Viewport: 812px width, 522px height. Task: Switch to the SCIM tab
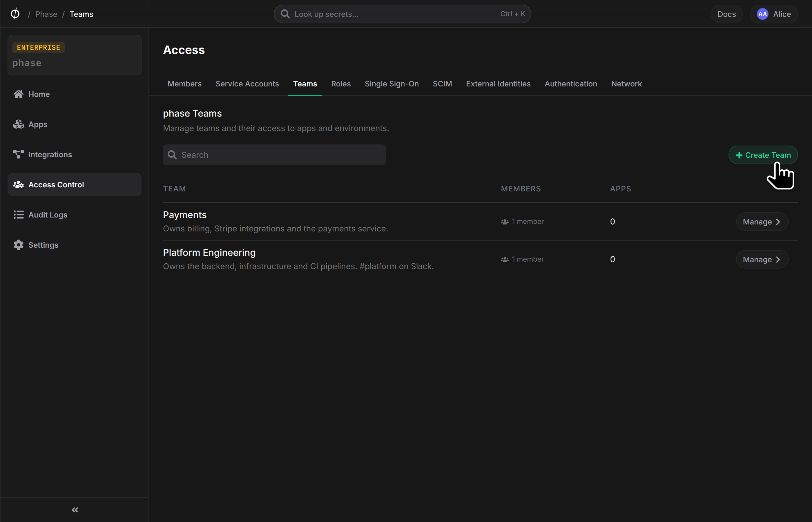442,84
